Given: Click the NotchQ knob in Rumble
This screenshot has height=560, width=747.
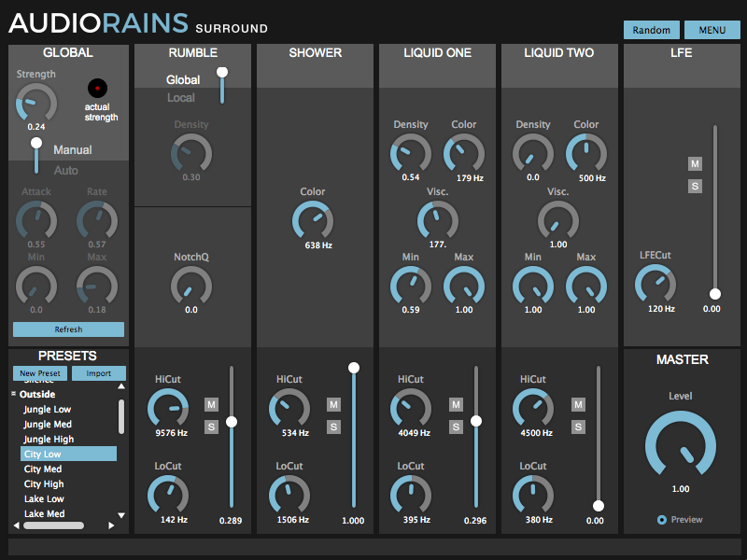Looking at the screenshot, I should tap(191, 287).
